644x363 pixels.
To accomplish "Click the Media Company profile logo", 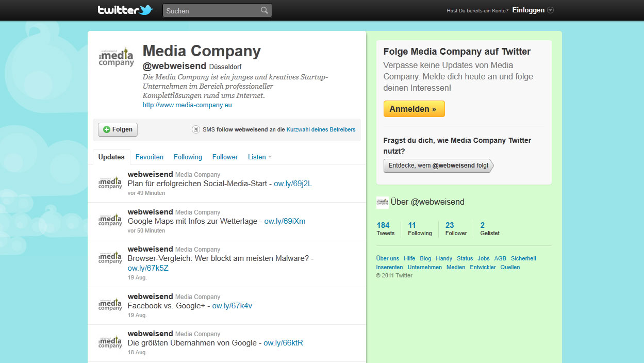I will pos(117,57).
